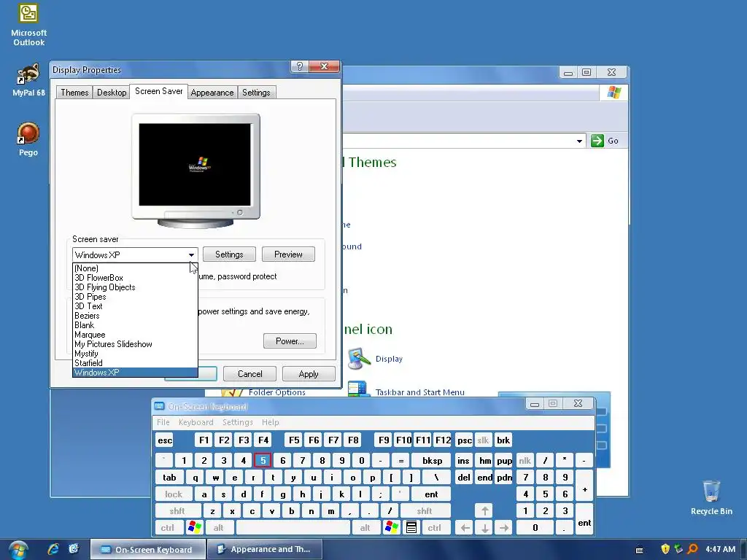Image resolution: width=747 pixels, height=560 pixels.
Task: Switch to the Appearance tab
Action: click(x=212, y=93)
